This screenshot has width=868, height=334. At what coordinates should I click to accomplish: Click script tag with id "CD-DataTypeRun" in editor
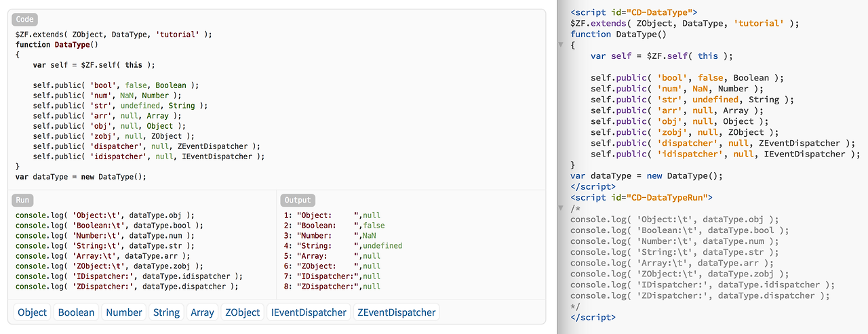tap(642, 197)
